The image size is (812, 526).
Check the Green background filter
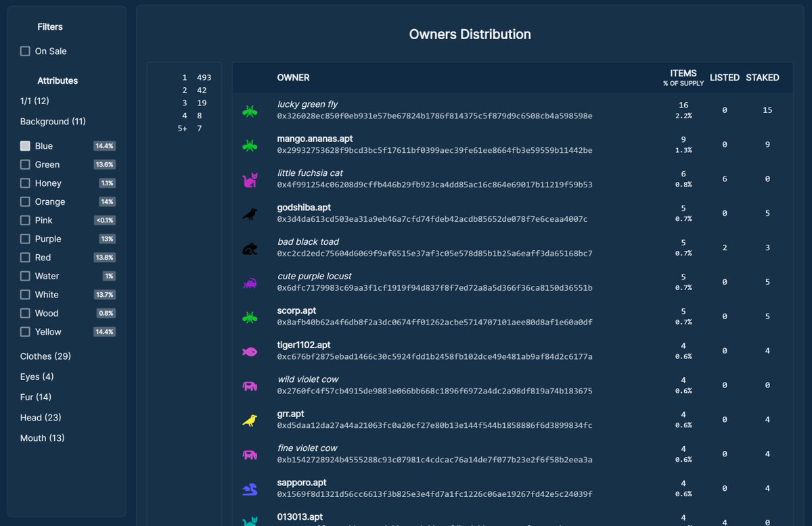point(25,164)
